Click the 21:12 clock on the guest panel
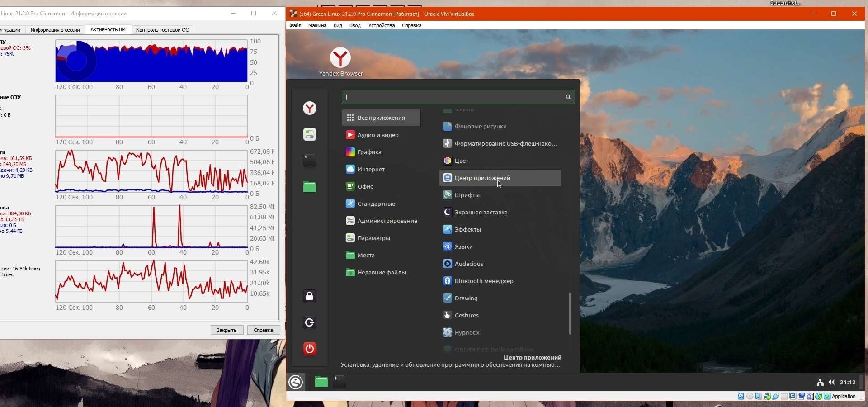Viewport: 868px width, 407px height. pos(848,383)
